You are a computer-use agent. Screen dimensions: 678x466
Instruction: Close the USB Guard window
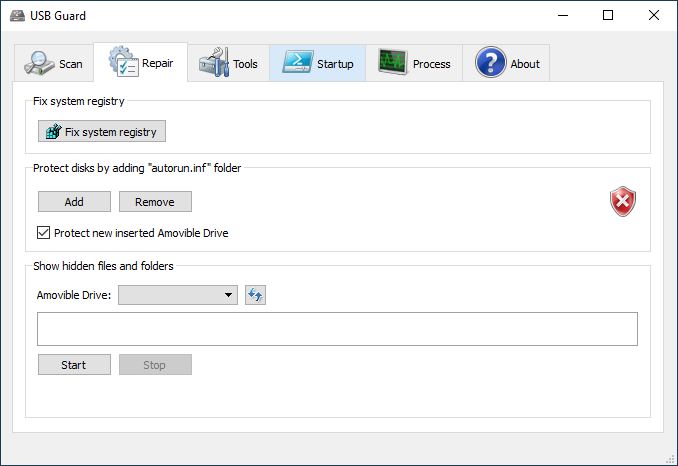pos(654,16)
